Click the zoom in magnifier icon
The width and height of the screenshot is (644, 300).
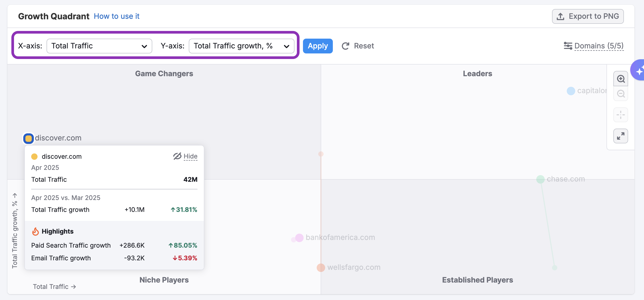620,79
